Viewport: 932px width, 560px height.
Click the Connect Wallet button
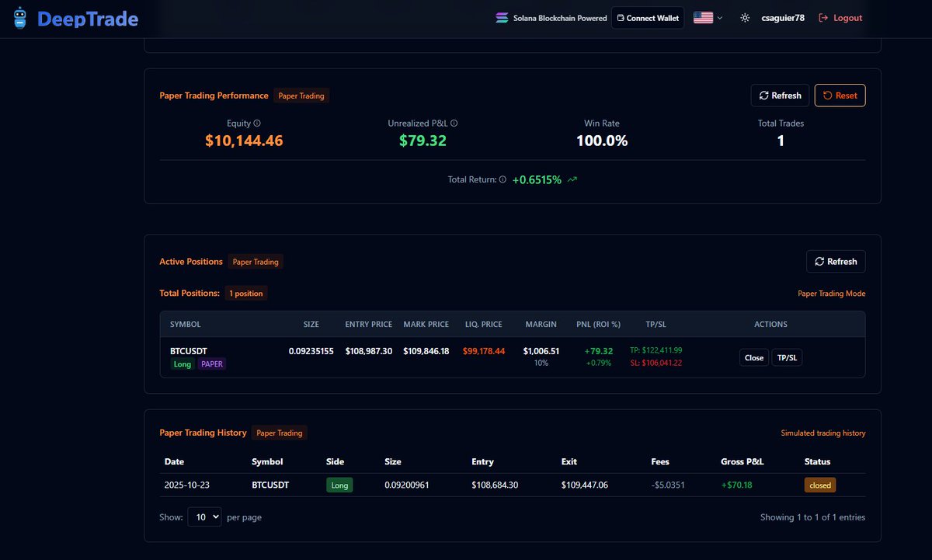(648, 17)
